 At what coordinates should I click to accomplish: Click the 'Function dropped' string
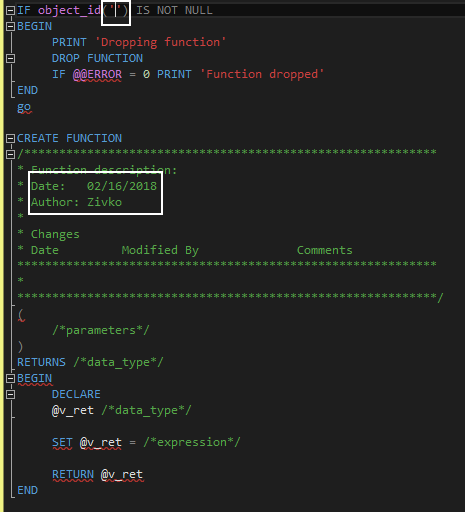click(262, 74)
